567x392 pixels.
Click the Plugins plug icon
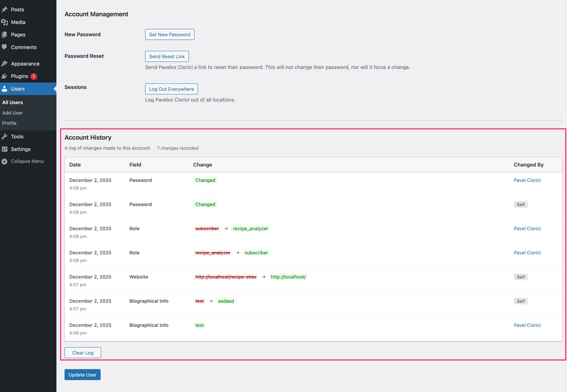[4, 76]
